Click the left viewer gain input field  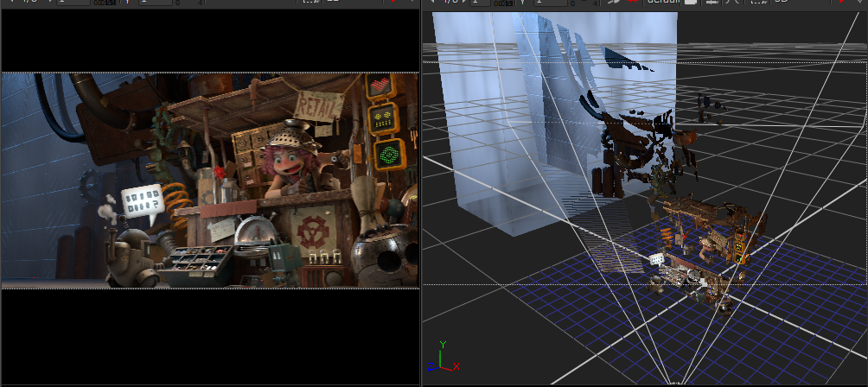tap(73, 3)
